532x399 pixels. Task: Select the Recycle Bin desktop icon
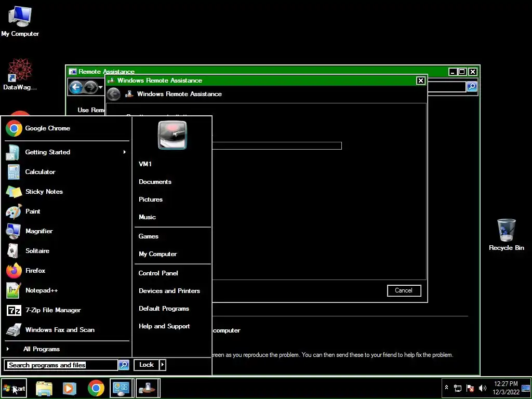(506, 234)
